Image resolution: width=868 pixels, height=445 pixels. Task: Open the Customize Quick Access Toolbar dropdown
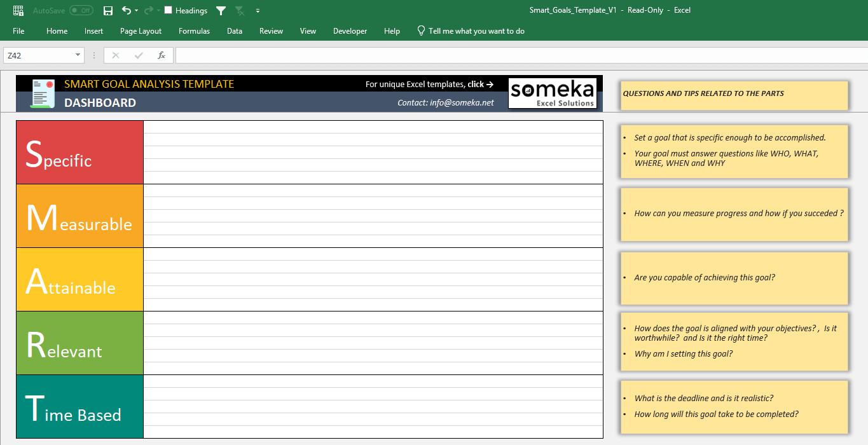[258, 10]
